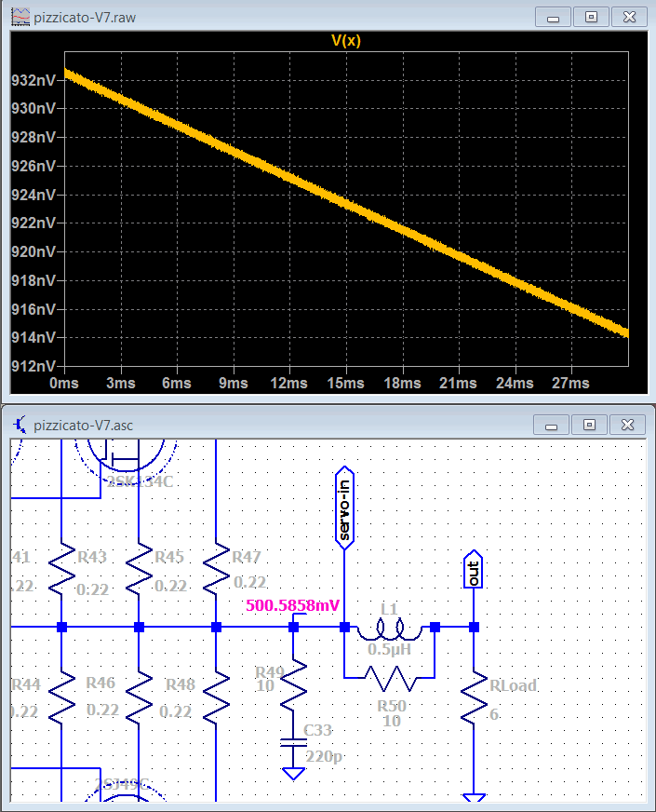Click the 932nV y-axis label

(33, 80)
